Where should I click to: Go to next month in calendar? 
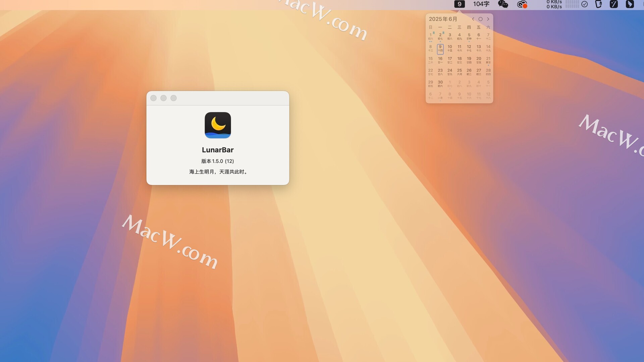[x=488, y=19]
